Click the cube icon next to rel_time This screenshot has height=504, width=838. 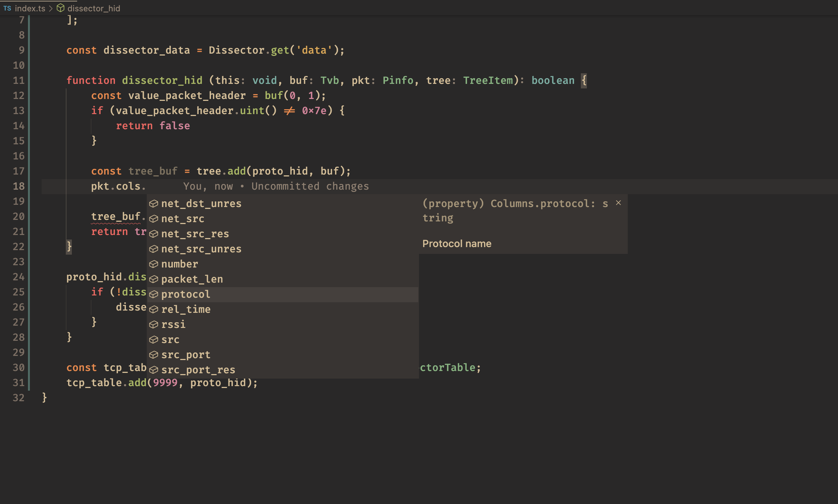[x=154, y=309]
